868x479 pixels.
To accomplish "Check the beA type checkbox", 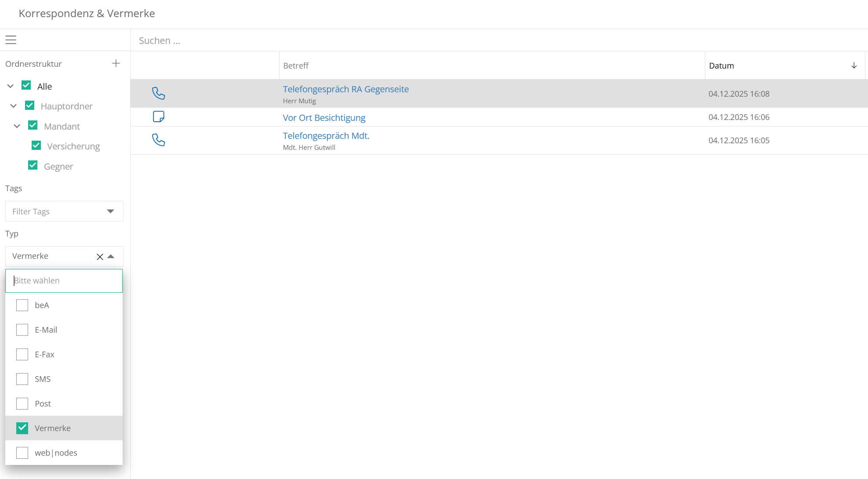I will [22, 305].
